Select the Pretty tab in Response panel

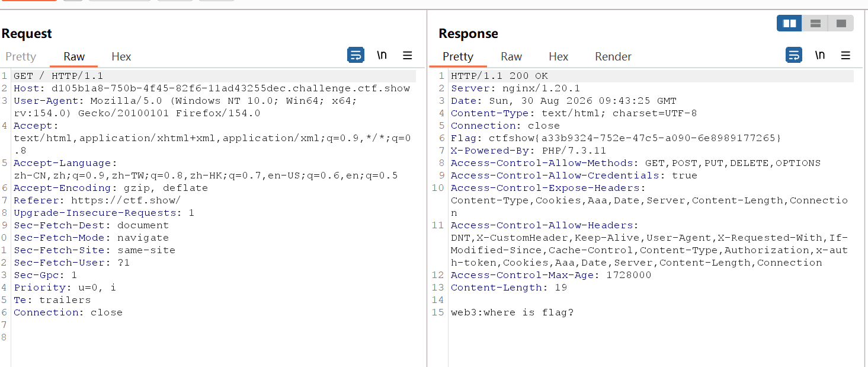click(x=458, y=56)
